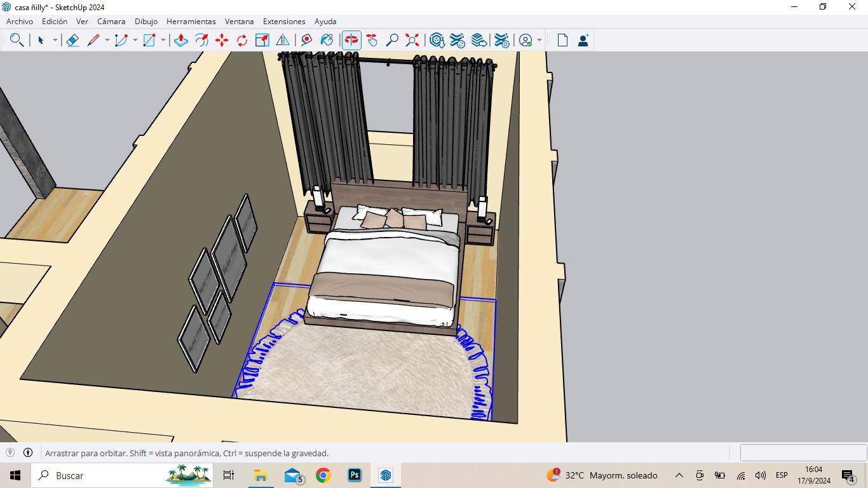This screenshot has height=488, width=868.
Task: Switch the ESP input language indicator
Action: point(782,475)
